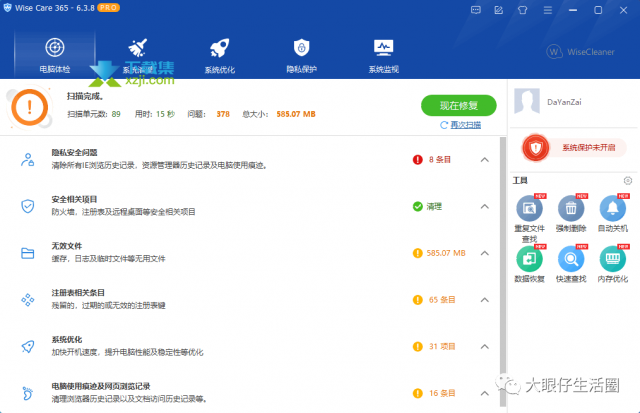
Task: Click the 再次扫描 link
Action: 465,125
